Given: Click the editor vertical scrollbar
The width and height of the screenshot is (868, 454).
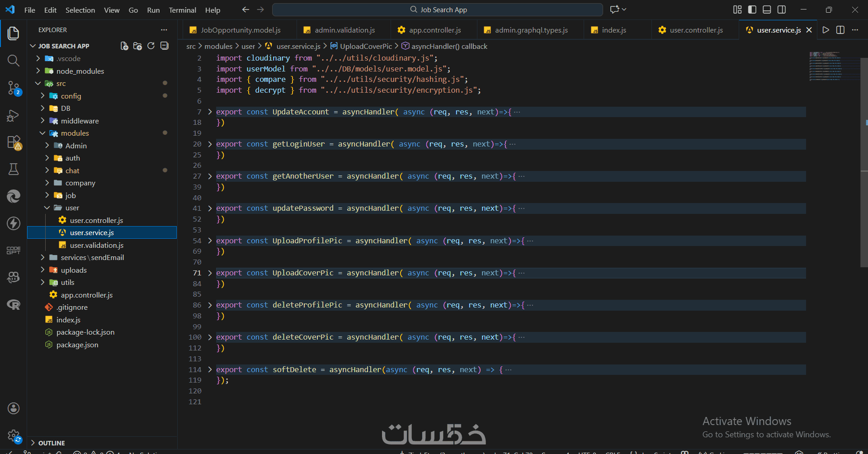Looking at the screenshot, I should [864, 163].
